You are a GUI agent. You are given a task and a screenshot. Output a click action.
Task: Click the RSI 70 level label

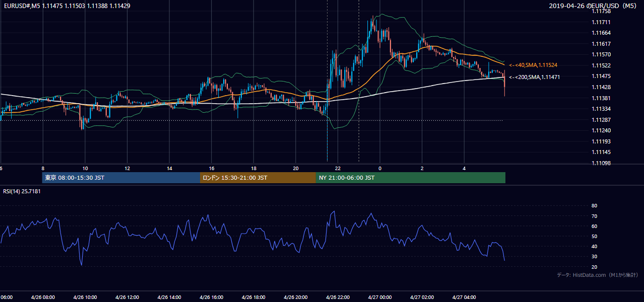click(594, 216)
